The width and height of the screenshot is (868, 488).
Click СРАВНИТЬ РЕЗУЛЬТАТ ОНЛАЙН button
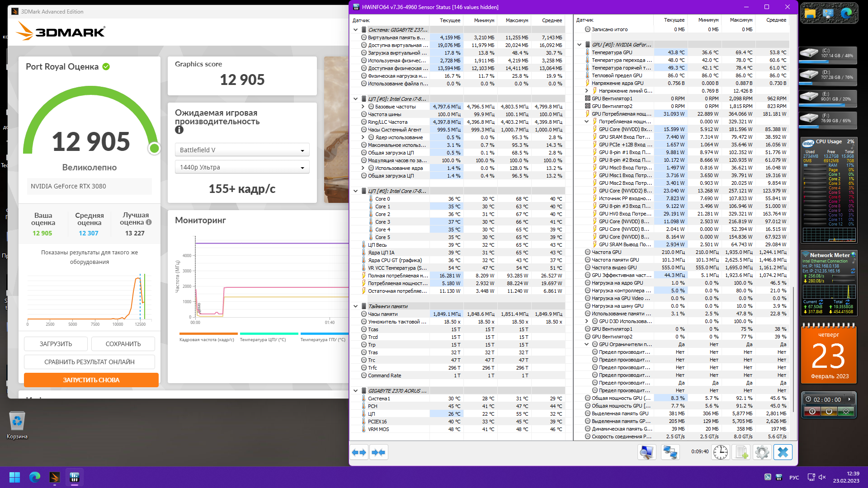(90, 362)
